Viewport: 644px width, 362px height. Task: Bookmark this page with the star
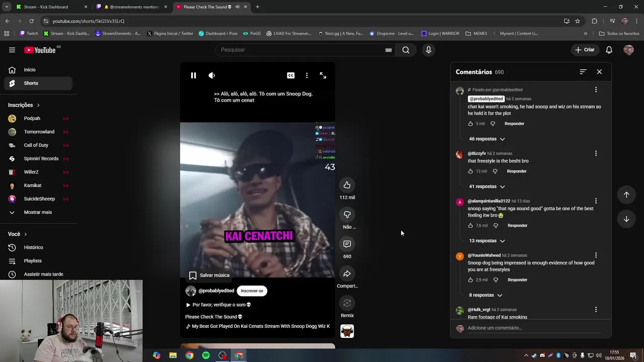pos(578,21)
